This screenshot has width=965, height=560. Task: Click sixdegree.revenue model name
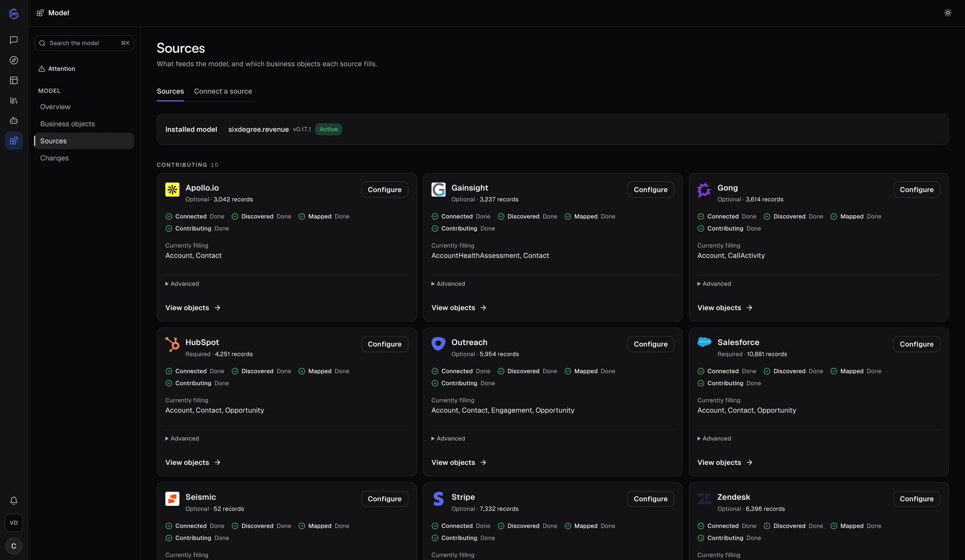[258, 130]
